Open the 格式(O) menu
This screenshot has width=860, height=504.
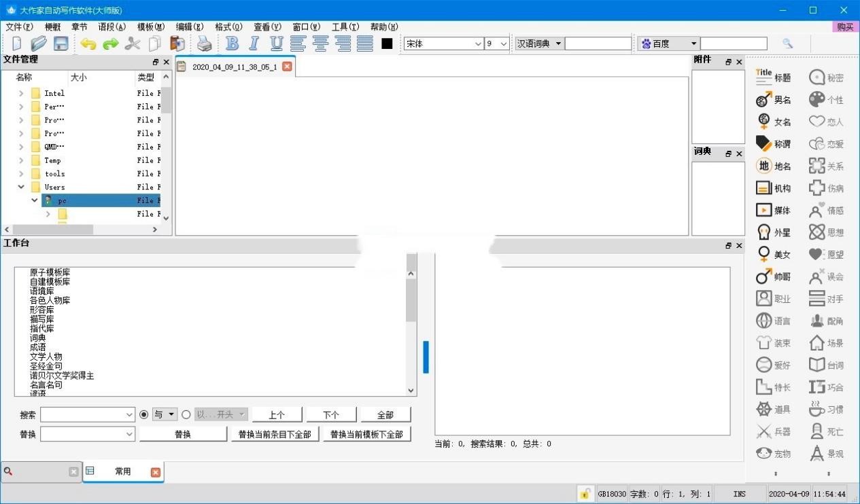pyautogui.click(x=228, y=27)
